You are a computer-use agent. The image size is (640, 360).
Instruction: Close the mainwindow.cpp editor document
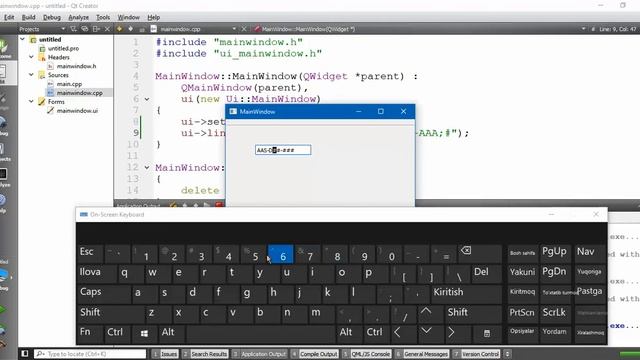click(x=244, y=29)
